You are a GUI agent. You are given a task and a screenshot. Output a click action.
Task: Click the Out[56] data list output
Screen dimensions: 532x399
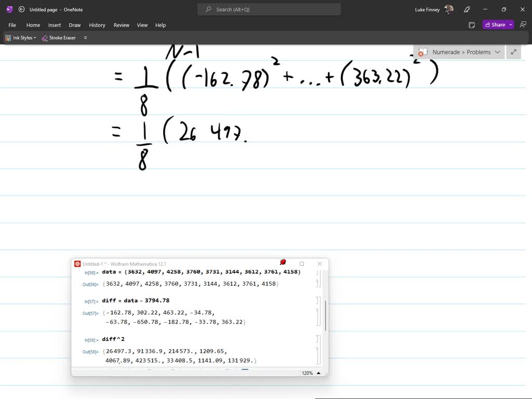coord(190,284)
